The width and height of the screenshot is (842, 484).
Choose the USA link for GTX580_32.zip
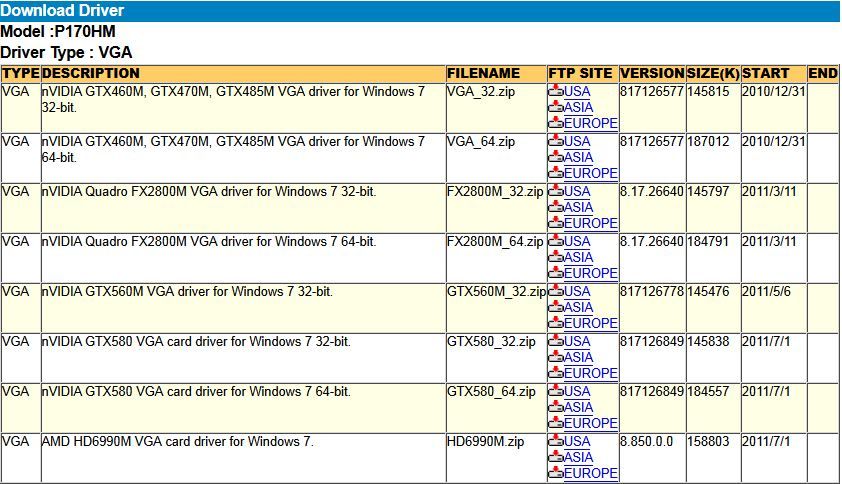pos(577,341)
